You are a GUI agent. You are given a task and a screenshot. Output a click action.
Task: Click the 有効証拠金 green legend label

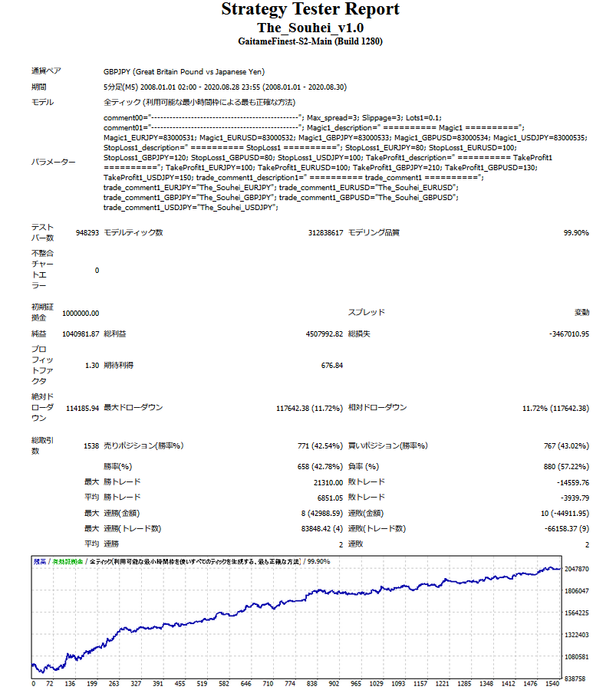(x=68, y=562)
